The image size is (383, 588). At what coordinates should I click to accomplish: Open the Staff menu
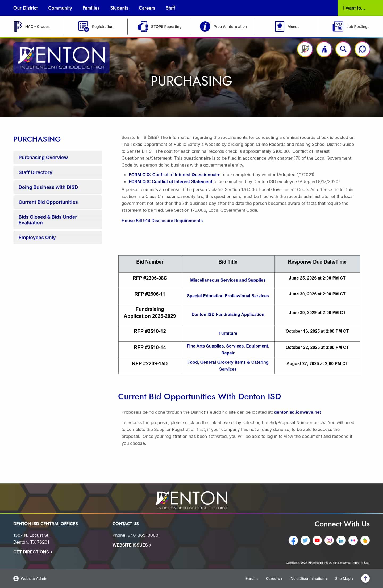(170, 8)
